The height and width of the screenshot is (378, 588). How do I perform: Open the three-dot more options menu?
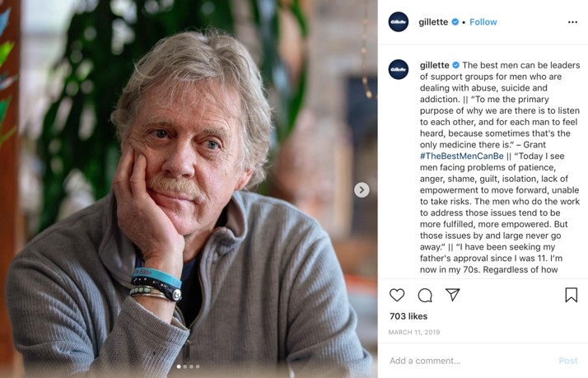(x=572, y=22)
